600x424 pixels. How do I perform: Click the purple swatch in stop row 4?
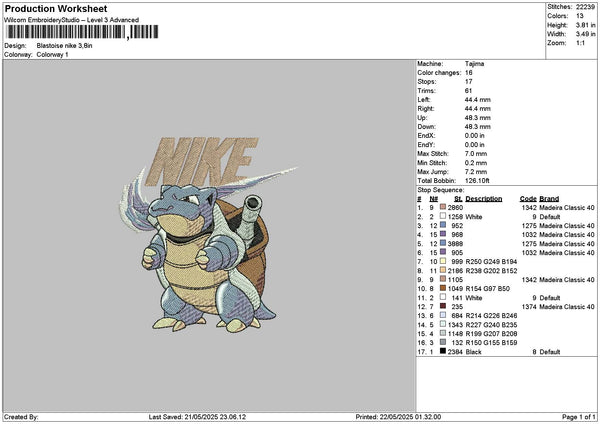coord(443,234)
